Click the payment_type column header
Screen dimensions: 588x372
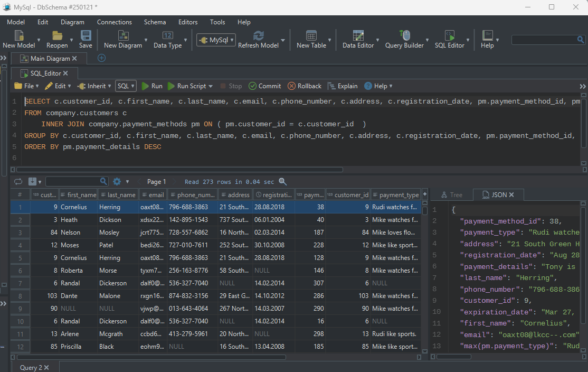point(396,195)
